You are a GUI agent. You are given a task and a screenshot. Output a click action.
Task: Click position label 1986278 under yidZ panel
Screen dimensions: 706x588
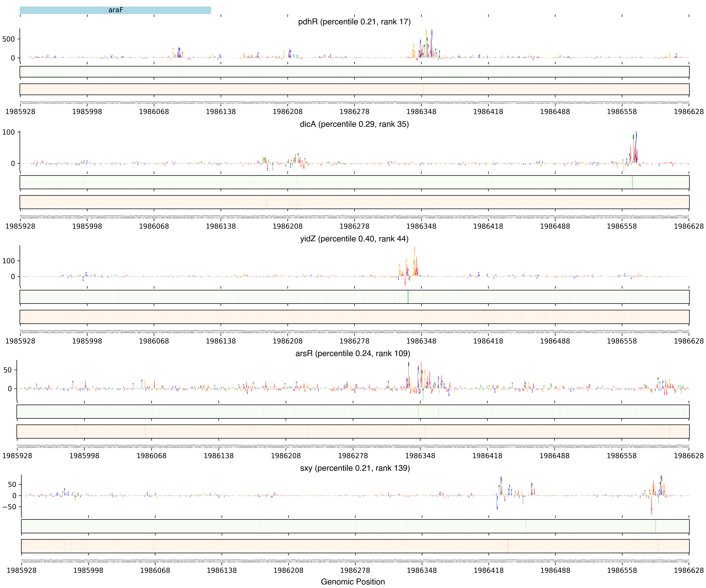coord(354,341)
